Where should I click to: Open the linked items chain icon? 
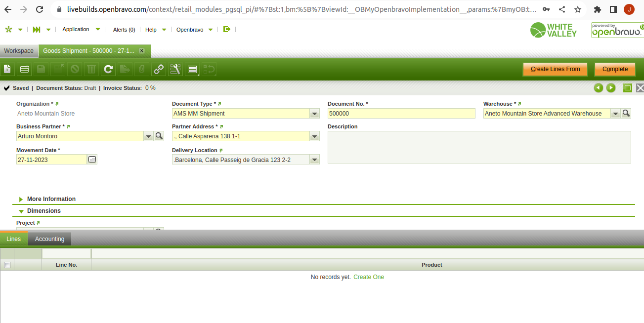click(x=159, y=69)
